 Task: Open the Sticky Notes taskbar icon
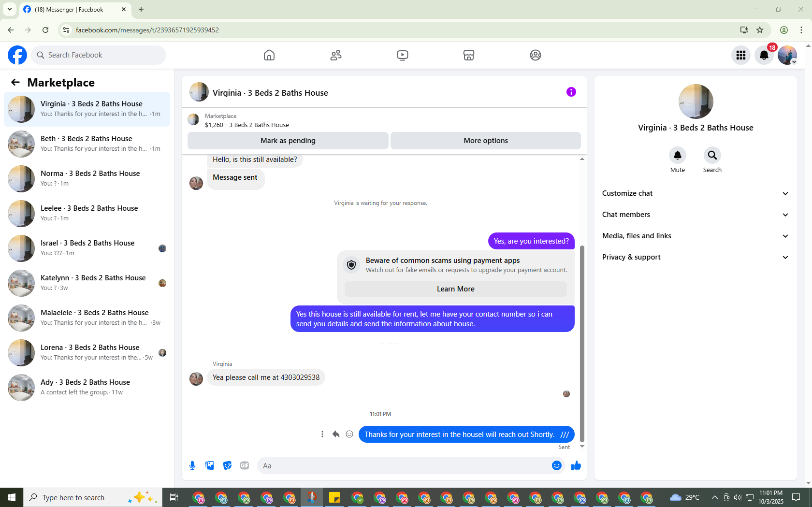pyautogui.click(x=334, y=497)
